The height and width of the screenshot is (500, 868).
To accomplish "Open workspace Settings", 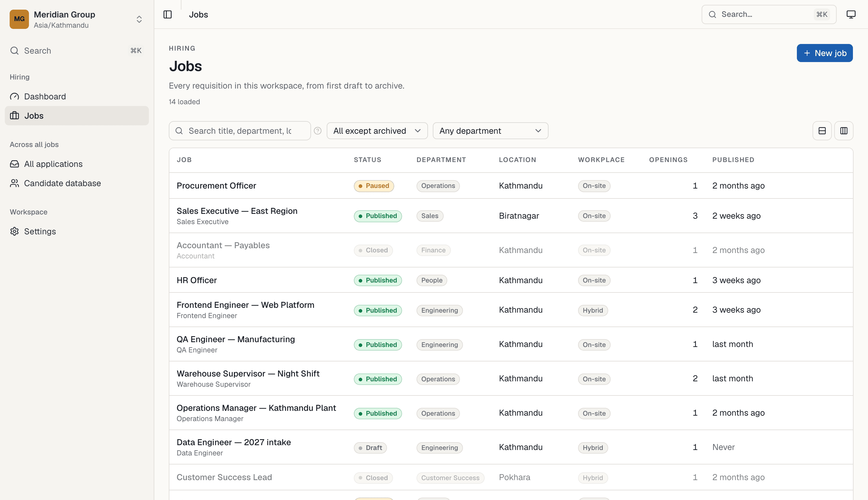I will point(77,231).
